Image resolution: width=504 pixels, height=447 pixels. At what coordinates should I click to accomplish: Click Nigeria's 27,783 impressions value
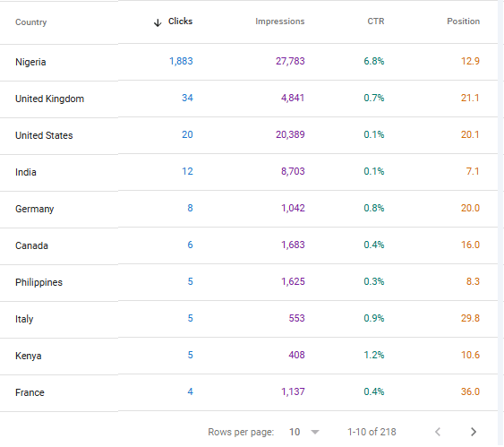pyautogui.click(x=290, y=61)
